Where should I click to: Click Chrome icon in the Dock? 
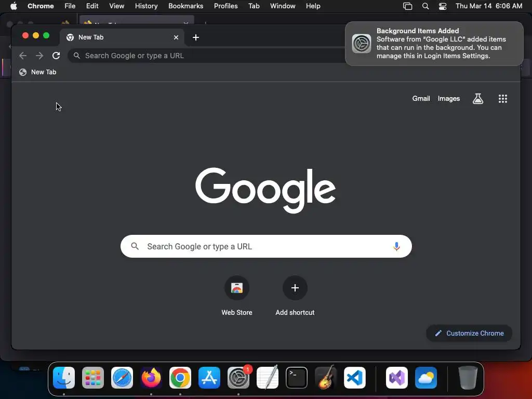[x=180, y=378]
